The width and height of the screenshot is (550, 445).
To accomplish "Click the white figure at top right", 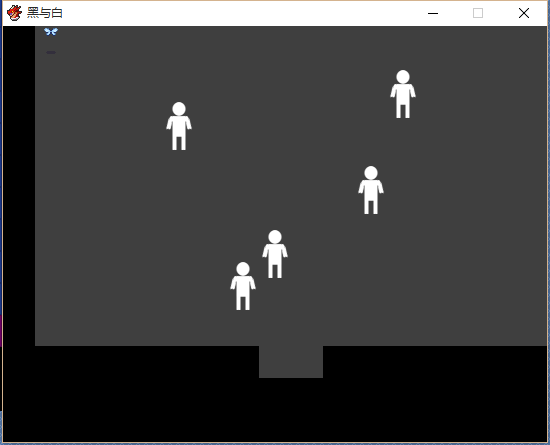I will point(403,94).
